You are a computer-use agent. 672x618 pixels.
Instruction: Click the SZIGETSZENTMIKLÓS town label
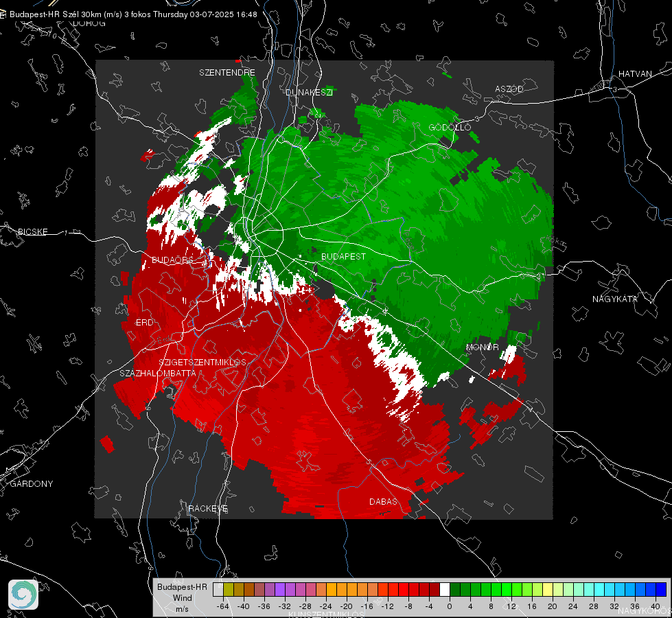[x=202, y=363]
